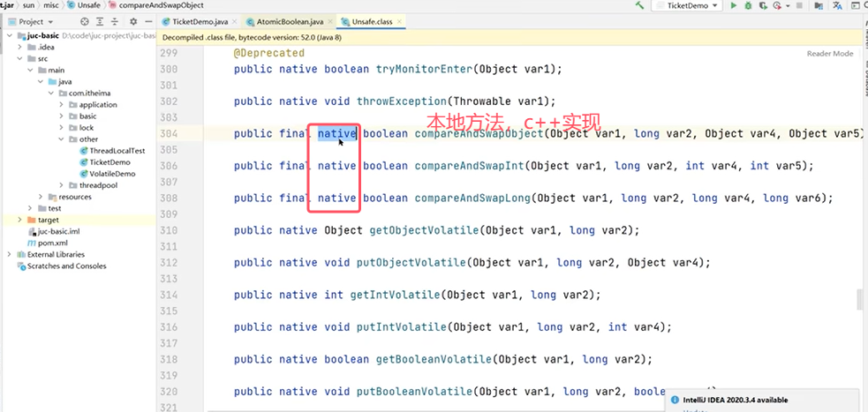Click throwException method name
Image resolution: width=868 pixels, height=412 pixels.
click(403, 101)
